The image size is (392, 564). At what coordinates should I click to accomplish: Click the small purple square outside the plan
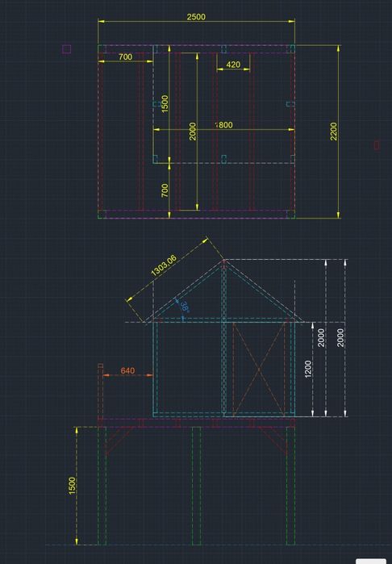click(66, 49)
